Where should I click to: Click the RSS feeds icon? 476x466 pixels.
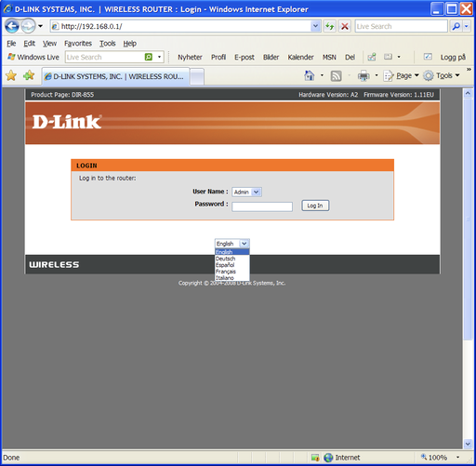pos(337,75)
